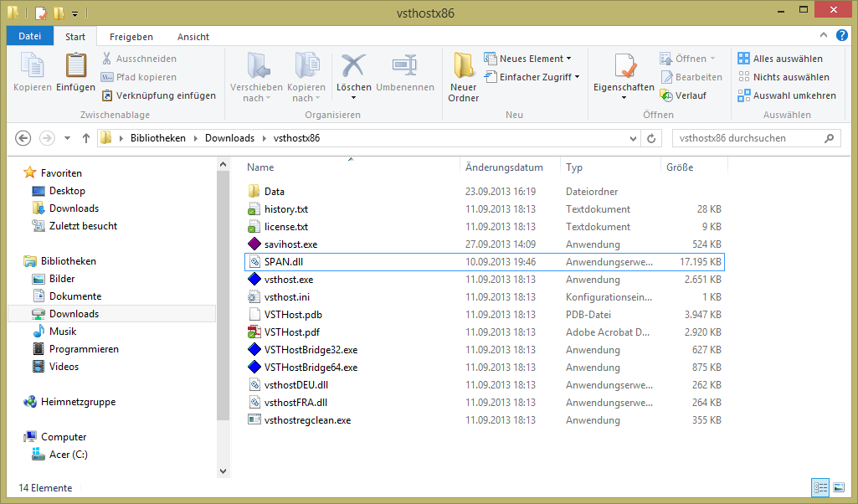Click the refresh icon in address bar
Screen dimensions: 858x504
pos(654,138)
